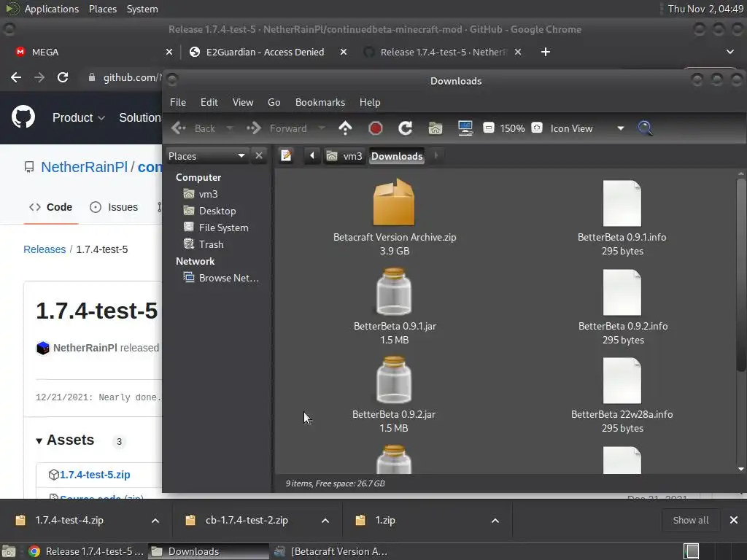Image resolution: width=747 pixels, height=560 pixels.
Task: Open options for cb-1.7.4-test-2.zip download
Action: coord(325,521)
